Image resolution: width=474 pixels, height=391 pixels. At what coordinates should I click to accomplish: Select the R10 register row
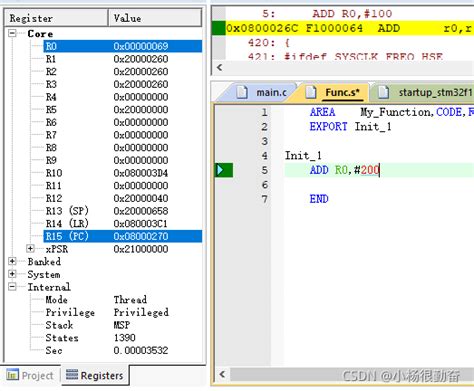[x=122, y=173]
